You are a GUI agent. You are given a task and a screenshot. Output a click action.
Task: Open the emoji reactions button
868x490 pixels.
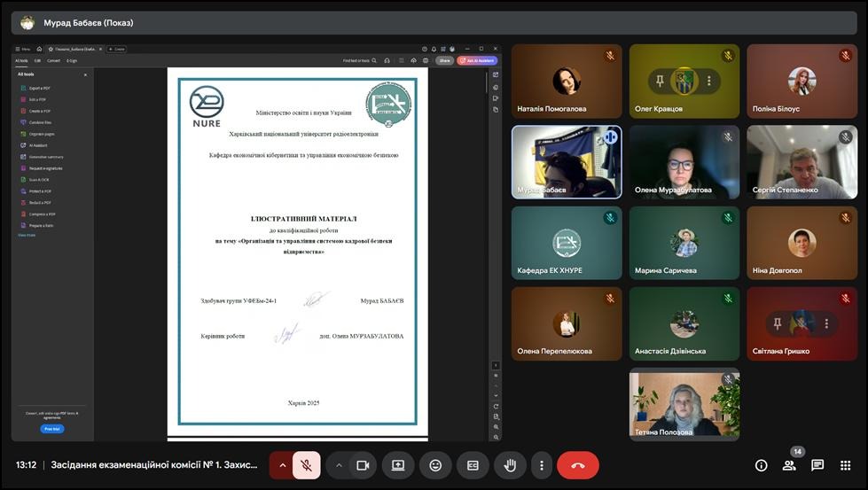click(435, 465)
